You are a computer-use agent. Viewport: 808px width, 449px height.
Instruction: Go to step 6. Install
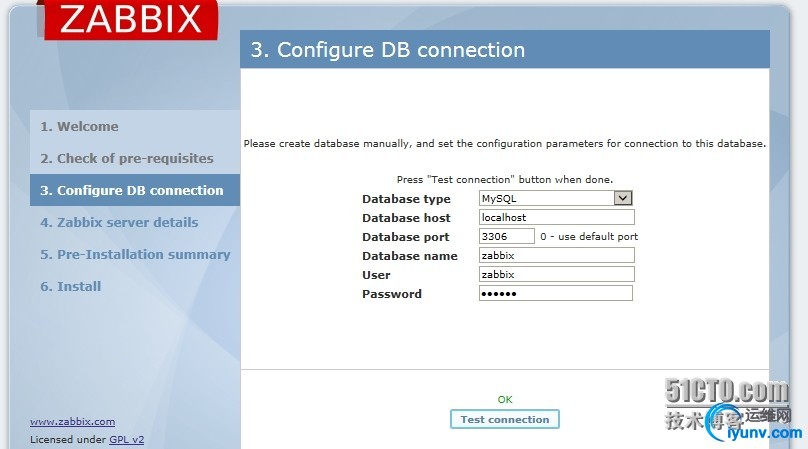[71, 287]
